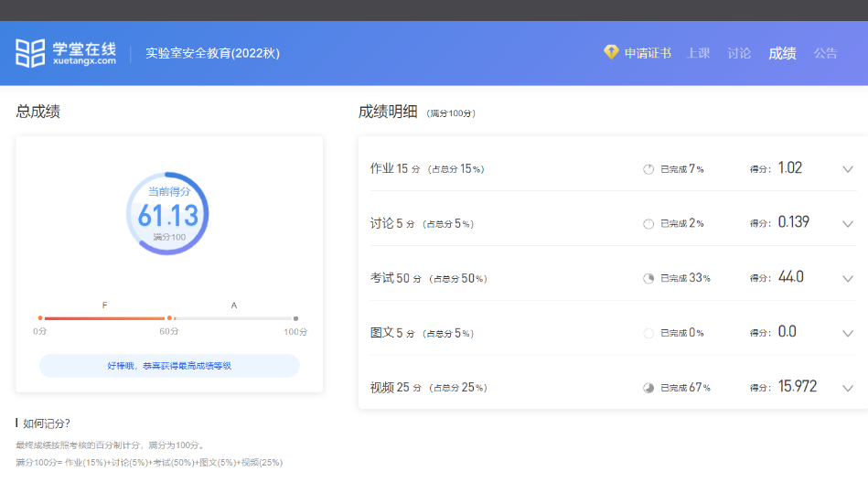Open the 公告 announcements tab

click(x=825, y=53)
